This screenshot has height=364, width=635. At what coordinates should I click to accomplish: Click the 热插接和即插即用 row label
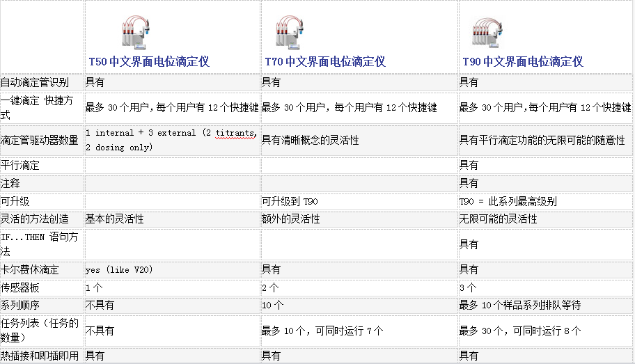[40, 356]
